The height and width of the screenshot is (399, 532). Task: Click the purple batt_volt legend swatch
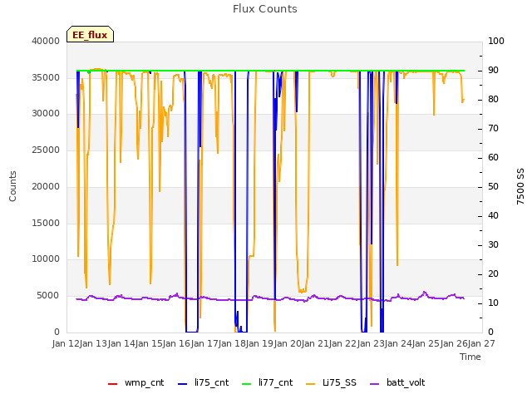click(375, 384)
